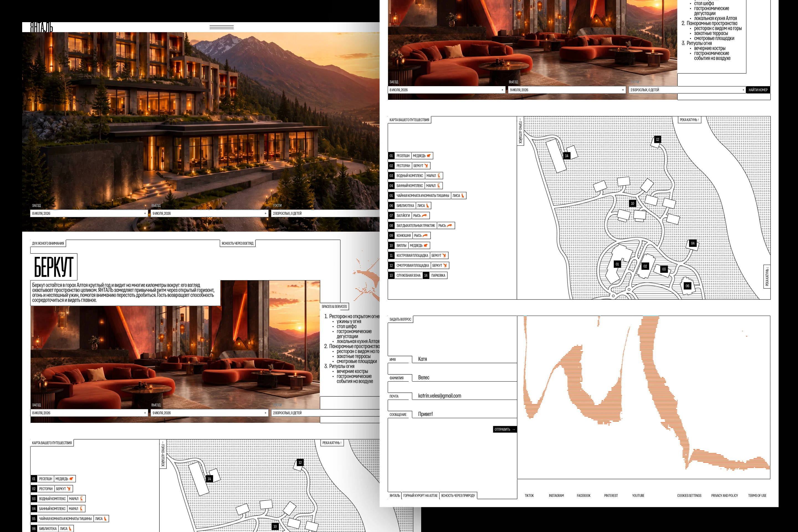Screen dimensions: 798x532
Task: Click the НАЙТИ НОМЕР button
Action: [758, 90]
